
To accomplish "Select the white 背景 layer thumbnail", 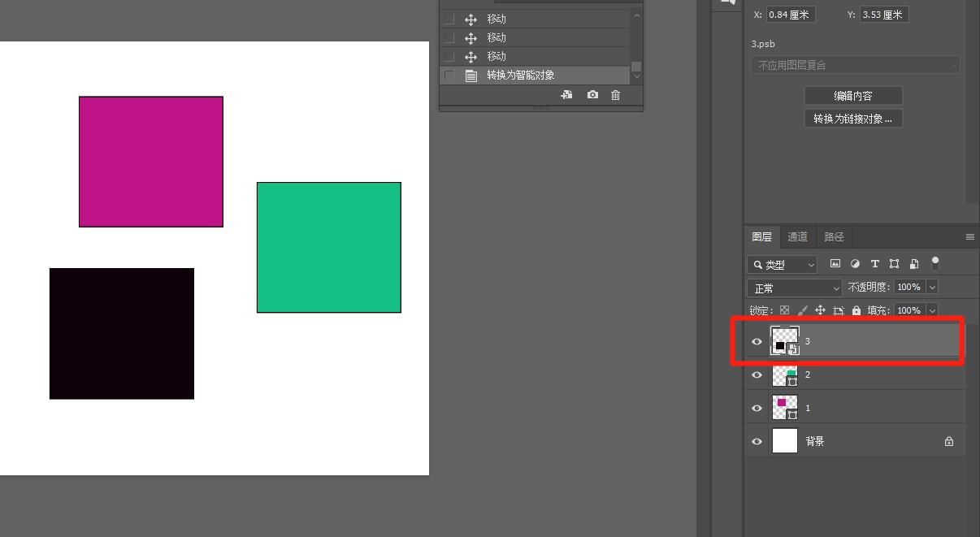I will (785, 441).
